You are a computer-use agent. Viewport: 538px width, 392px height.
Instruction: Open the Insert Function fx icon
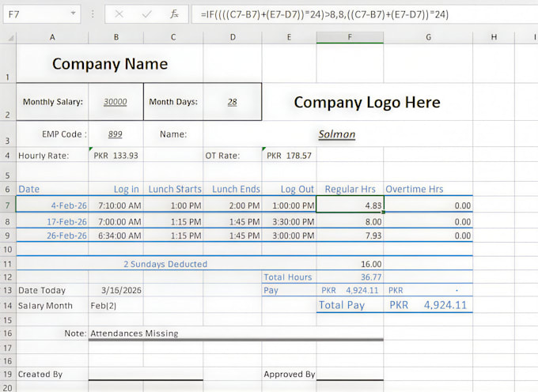tap(174, 14)
